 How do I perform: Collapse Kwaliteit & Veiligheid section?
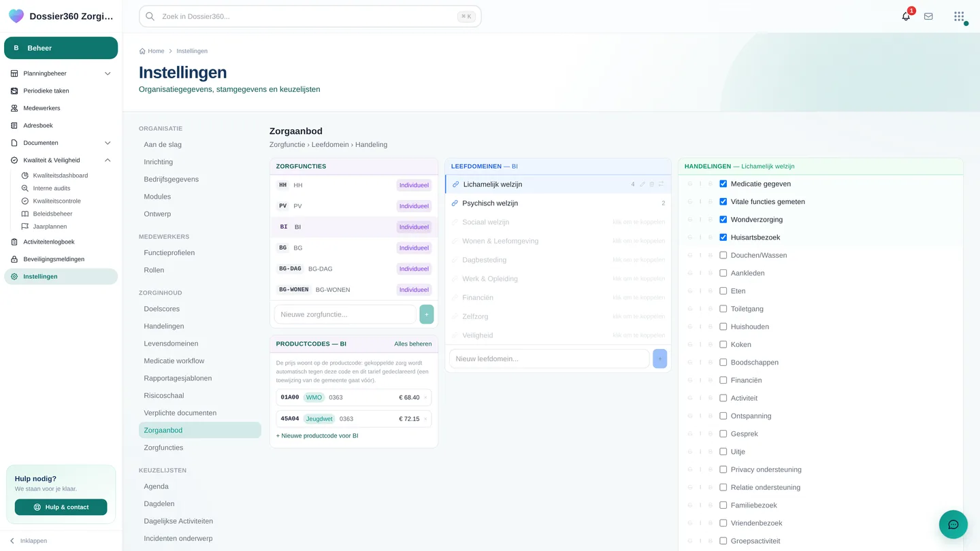click(x=108, y=161)
